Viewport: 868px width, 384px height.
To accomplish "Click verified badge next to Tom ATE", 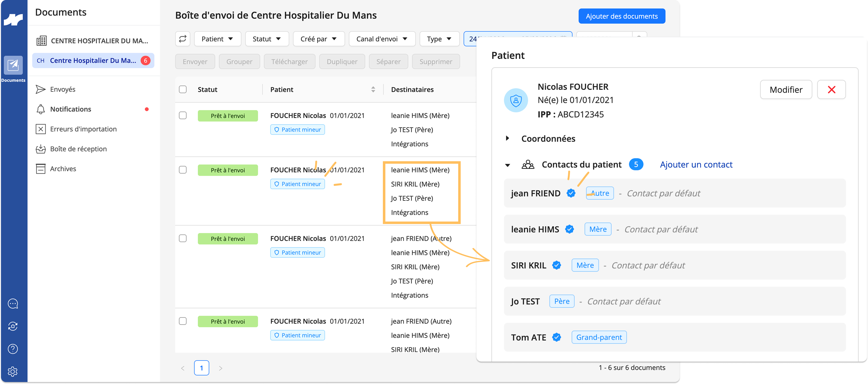I will point(557,337).
